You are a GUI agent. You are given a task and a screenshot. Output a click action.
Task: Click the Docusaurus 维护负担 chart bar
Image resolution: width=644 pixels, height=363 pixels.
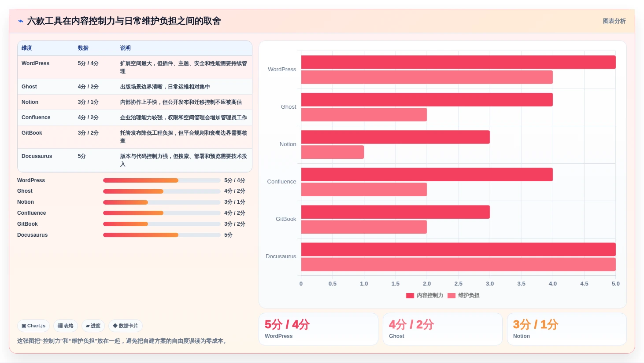(458, 264)
